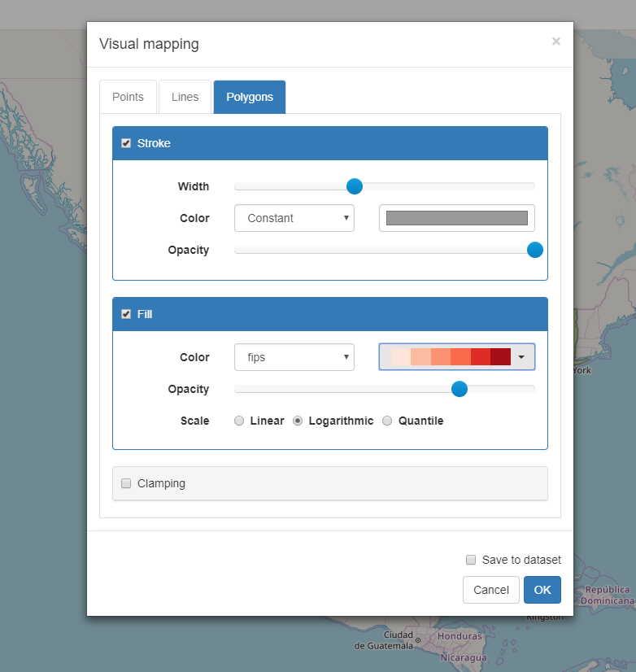This screenshot has height=672, width=636.
Task: Switch to the Lines tab
Action: (185, 97)
